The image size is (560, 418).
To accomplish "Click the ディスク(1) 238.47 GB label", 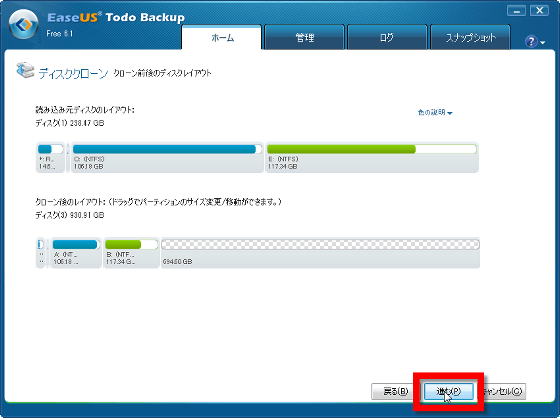I will point(70,123).
